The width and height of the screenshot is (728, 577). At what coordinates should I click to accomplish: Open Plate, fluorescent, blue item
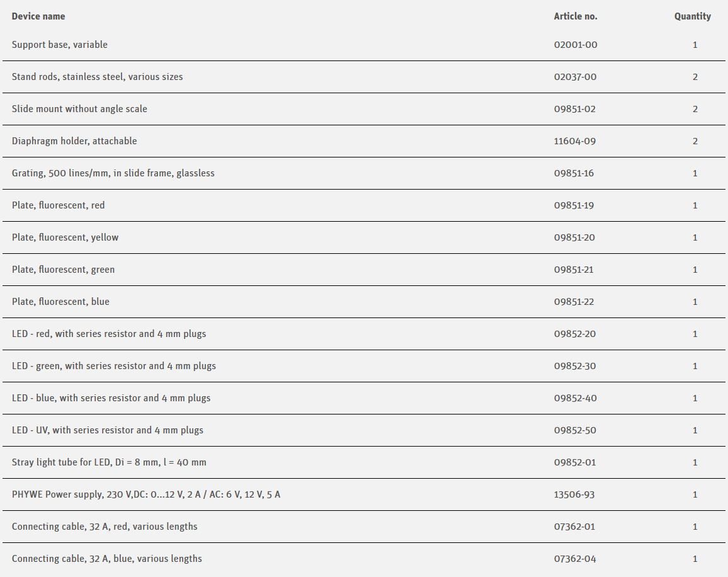click(x=60, y=302)
